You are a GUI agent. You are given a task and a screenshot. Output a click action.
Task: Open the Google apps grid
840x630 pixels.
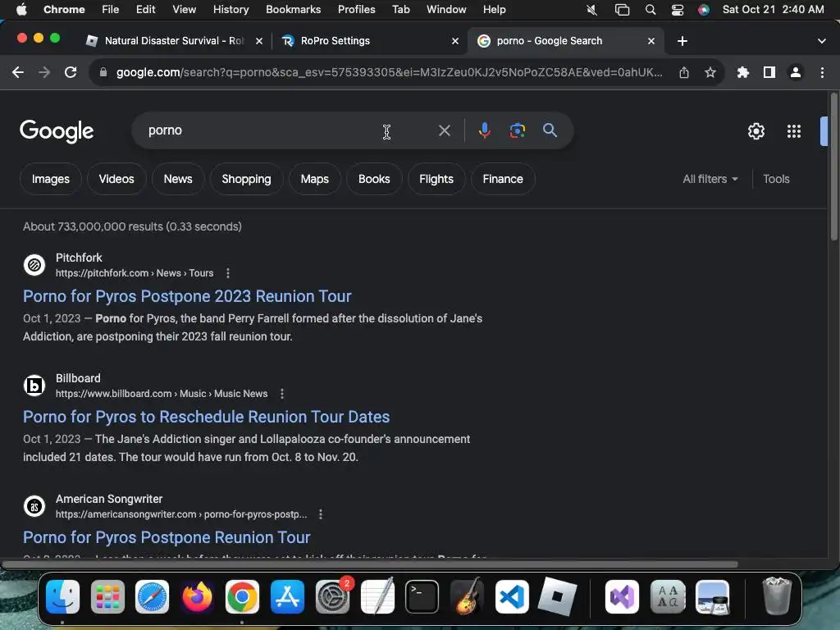pyautogui.click(x=793, y=131)
